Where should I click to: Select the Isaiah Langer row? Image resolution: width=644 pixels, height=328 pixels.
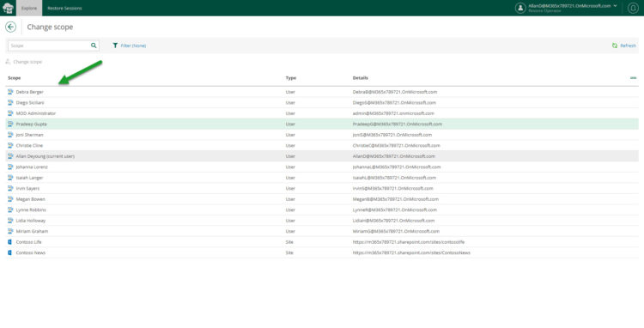[x=322, y=178]
